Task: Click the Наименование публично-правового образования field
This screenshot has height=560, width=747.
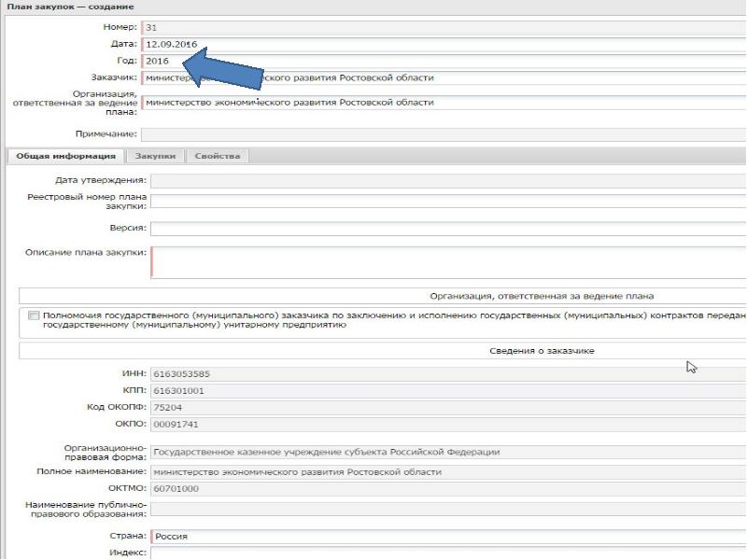Action: coord(449,510)
